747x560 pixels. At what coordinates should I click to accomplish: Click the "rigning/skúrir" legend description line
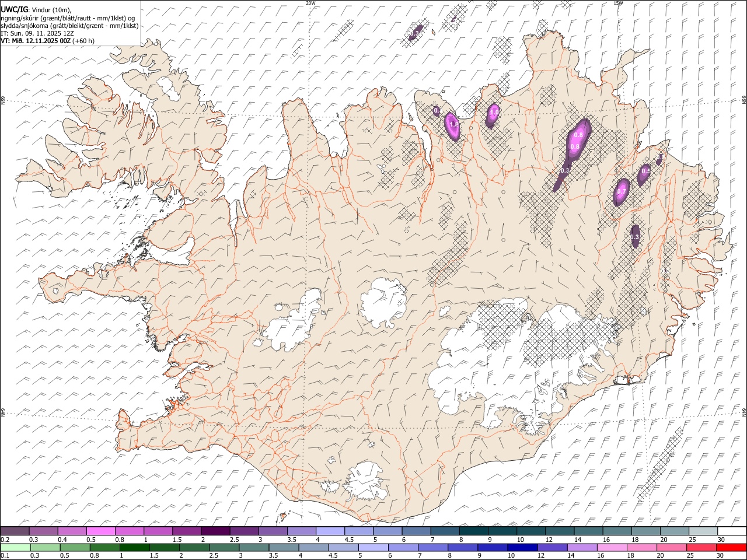(68, 18)
